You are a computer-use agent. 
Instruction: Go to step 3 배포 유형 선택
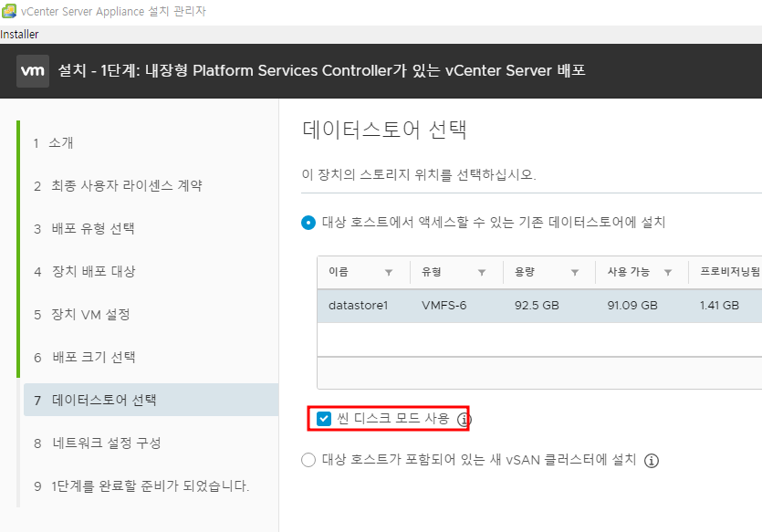pos(84,228)
